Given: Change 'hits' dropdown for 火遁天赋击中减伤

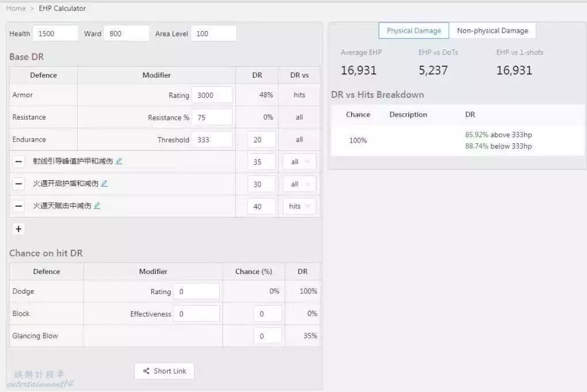Looking at the screenshot, I should 299,206.
